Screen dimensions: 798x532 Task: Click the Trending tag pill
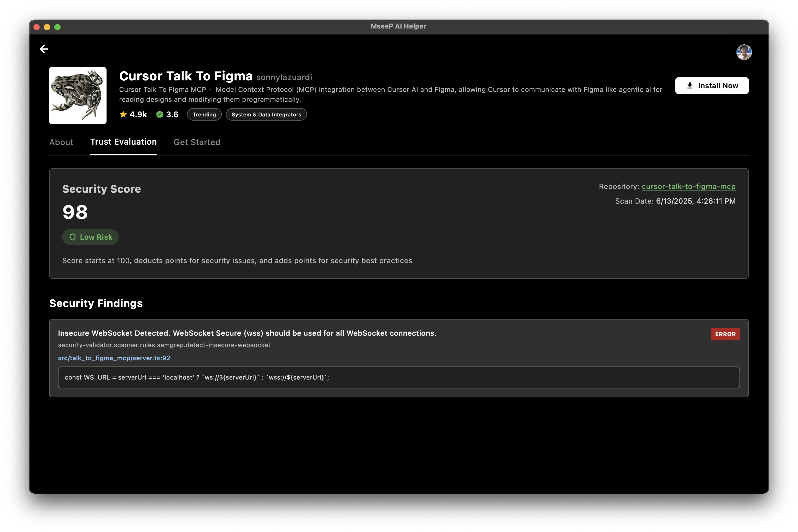[204, 115]
